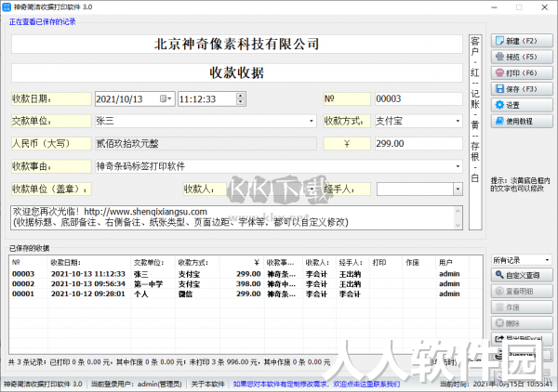Open print preview with 预览 (F5)
This screenshot has width=558, height=392.
522,57
